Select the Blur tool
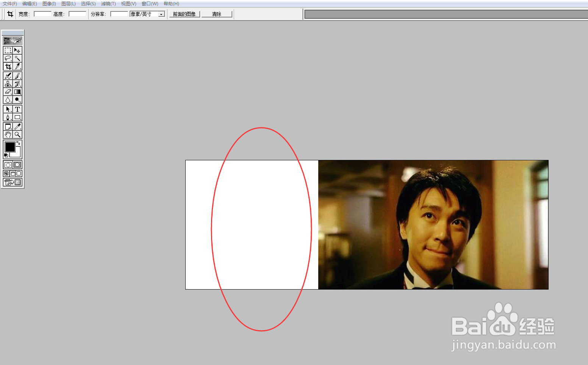 8,100
